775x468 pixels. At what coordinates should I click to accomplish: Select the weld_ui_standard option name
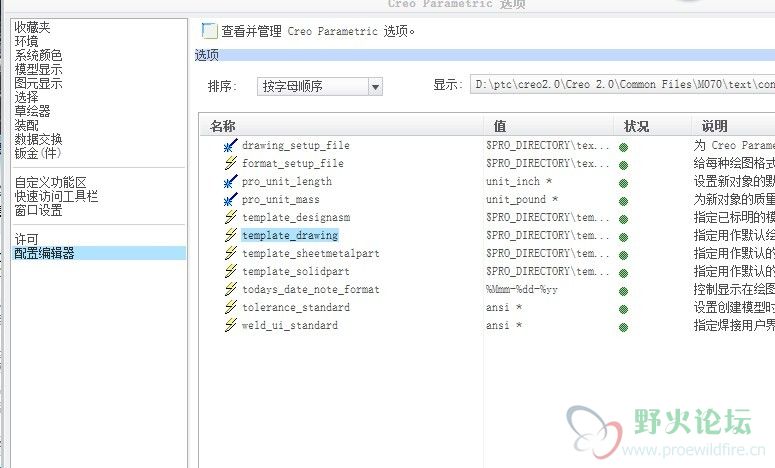[290, 325]
